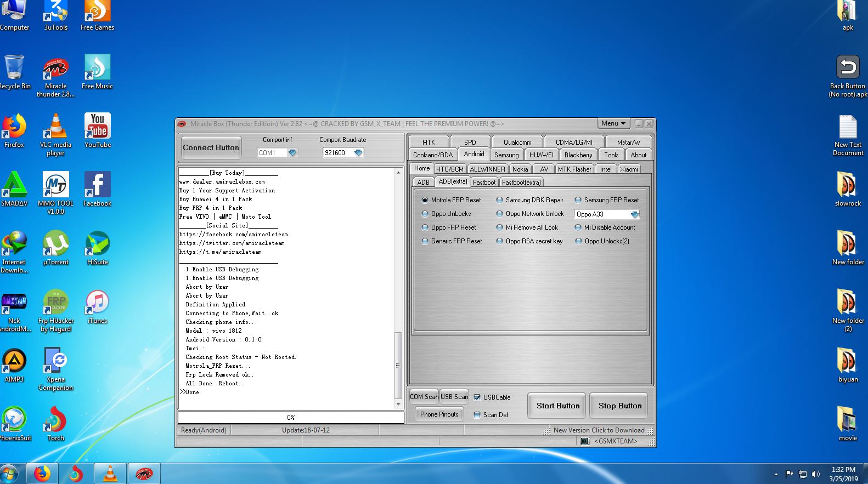Choose the Oppo Network Unlock option

click(530, 214)
